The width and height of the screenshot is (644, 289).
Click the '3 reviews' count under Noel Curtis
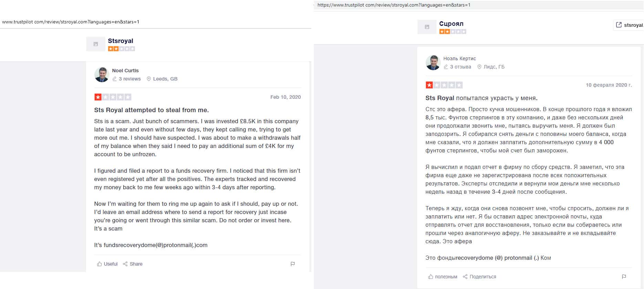coord(129,79)
